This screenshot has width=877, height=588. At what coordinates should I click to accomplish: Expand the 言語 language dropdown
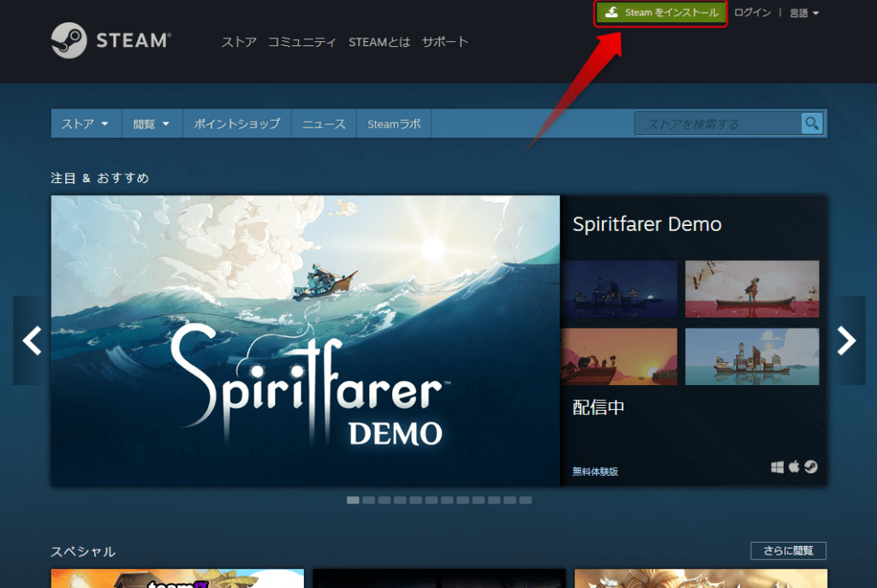pos(803,13)
